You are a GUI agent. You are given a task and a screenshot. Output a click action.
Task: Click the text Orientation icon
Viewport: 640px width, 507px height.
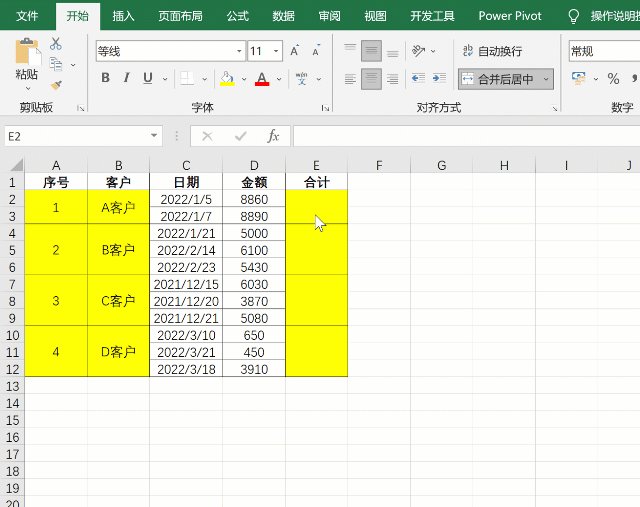click(x=419, y=51)
